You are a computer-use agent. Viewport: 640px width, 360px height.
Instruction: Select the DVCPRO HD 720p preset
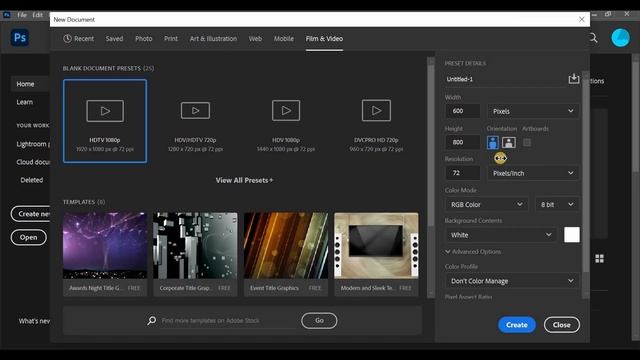coord(376,121)
